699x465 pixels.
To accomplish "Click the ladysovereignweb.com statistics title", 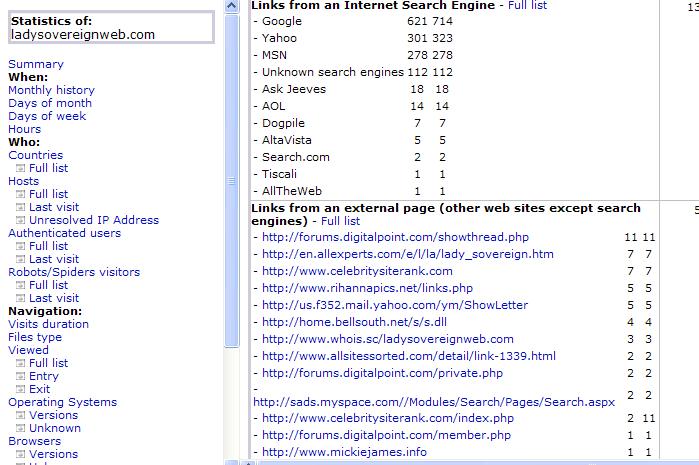I will (83, 35).
